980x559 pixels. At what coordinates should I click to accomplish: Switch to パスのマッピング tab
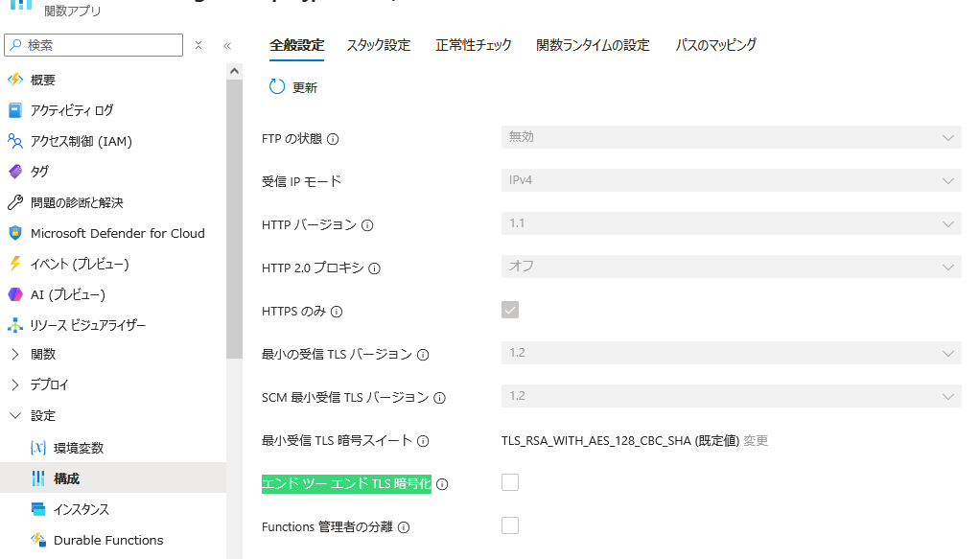coord(715,45)
